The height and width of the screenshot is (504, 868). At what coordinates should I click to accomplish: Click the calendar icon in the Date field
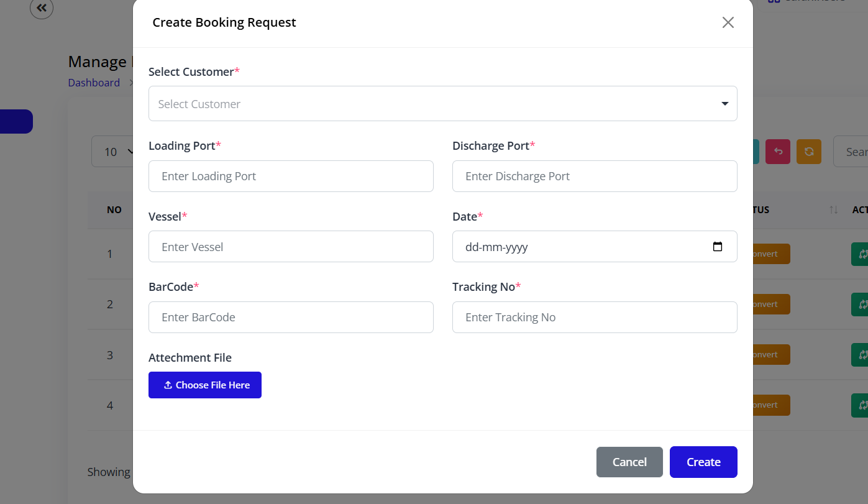[x=718, y=246]
